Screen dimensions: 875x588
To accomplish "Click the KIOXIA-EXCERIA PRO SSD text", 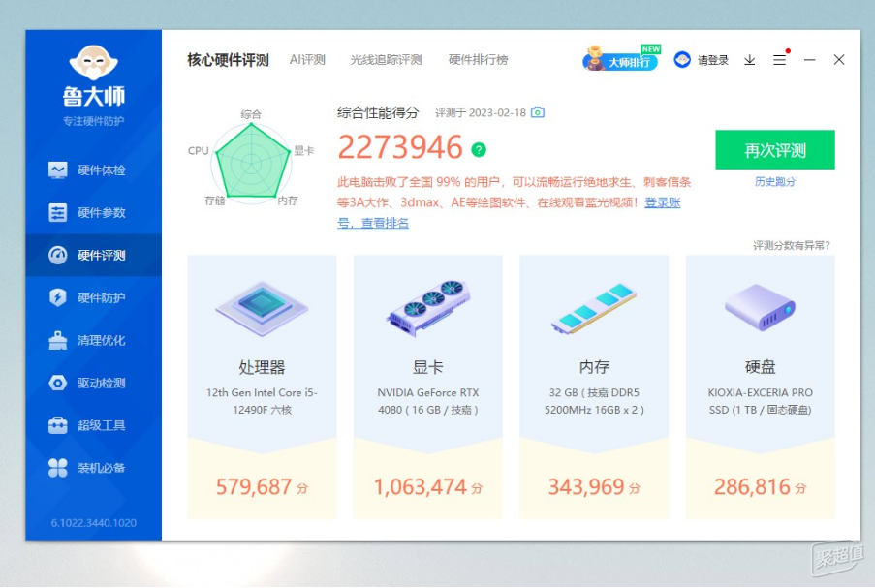I will tap(760, 401).
